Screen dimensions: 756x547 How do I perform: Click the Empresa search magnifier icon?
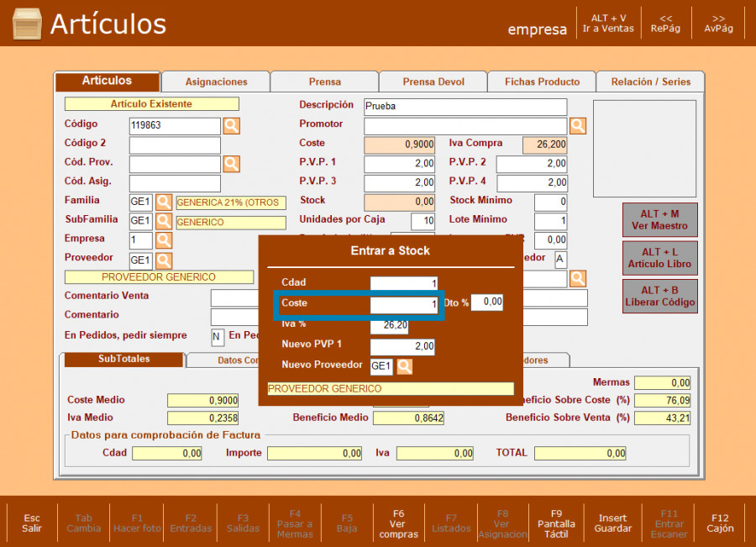point(164,241)
